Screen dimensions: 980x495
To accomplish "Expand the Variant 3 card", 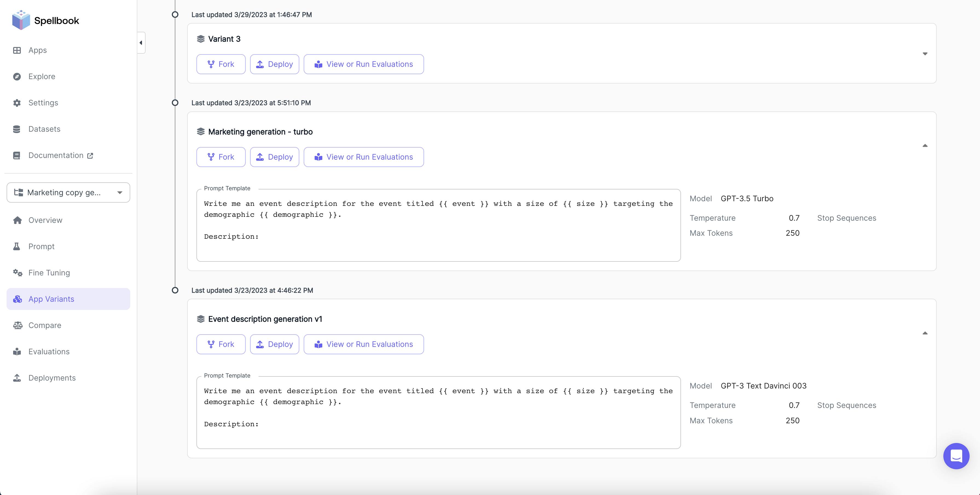I will click(925, 54).
